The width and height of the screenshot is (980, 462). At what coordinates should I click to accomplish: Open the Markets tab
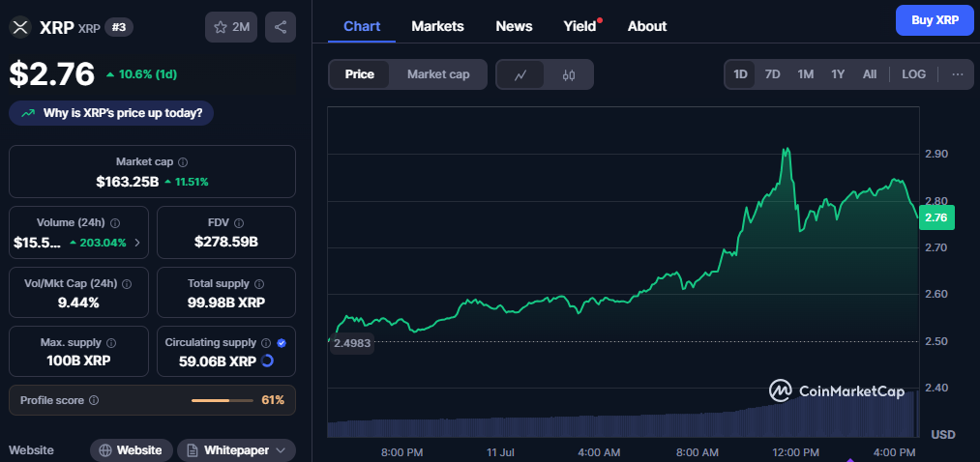[x=437, y=26]
